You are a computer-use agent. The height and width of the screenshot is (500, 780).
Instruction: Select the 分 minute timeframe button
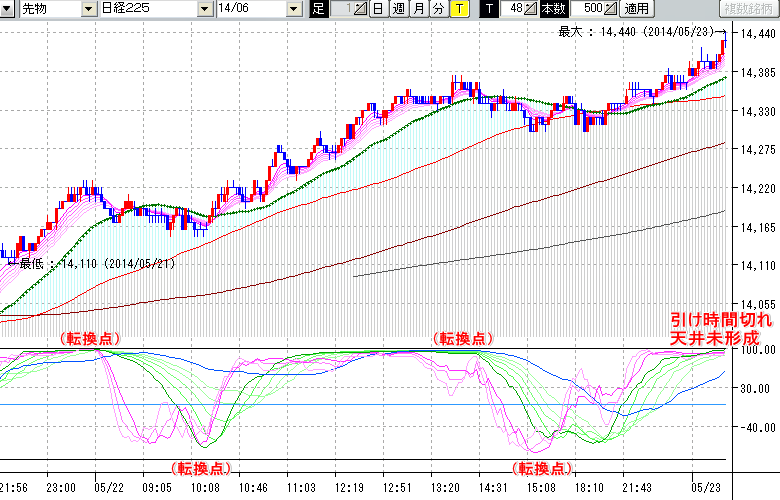(439, 9)
